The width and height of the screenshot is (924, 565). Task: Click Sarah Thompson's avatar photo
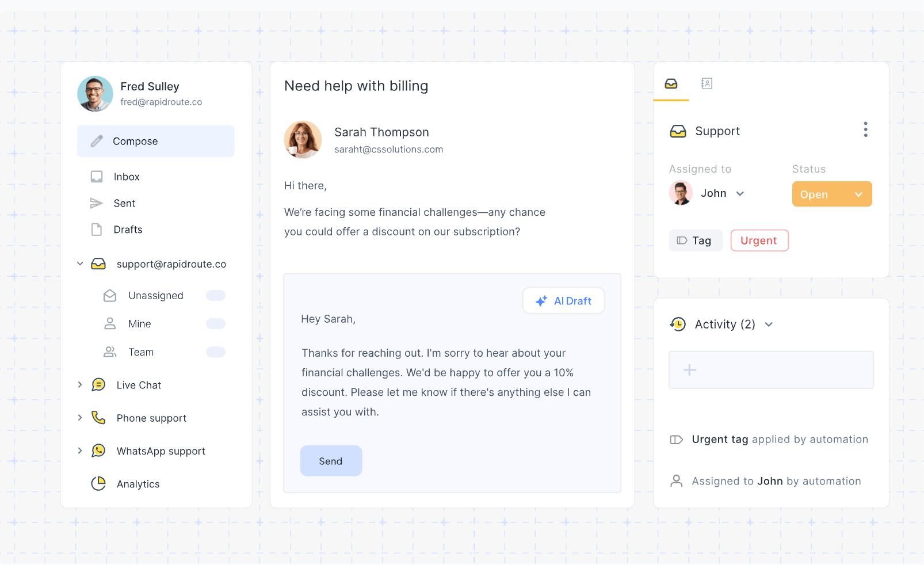coord(303,139)
